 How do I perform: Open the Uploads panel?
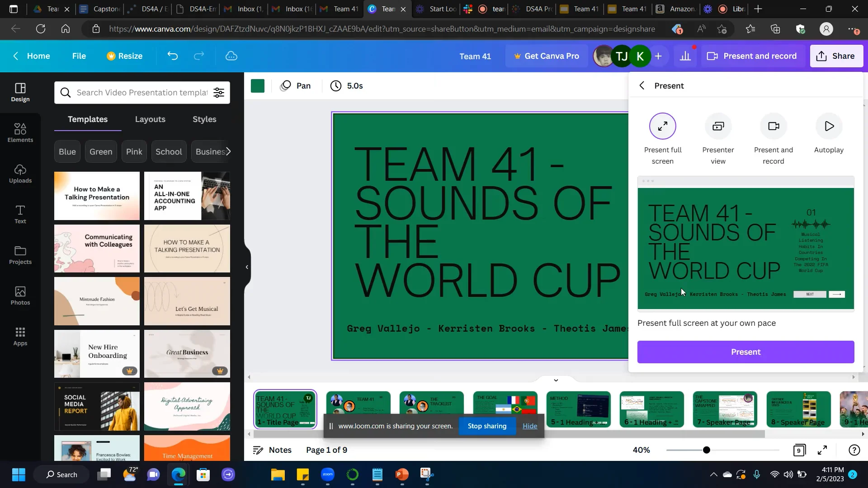(20, 174)
